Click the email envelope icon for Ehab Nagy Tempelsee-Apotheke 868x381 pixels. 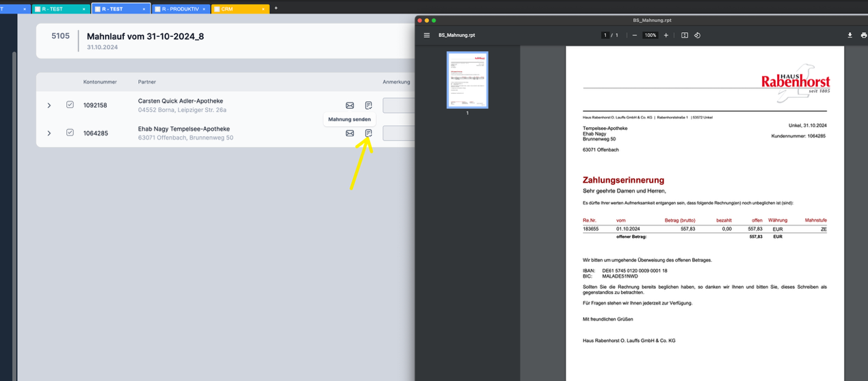coord(350,133)
